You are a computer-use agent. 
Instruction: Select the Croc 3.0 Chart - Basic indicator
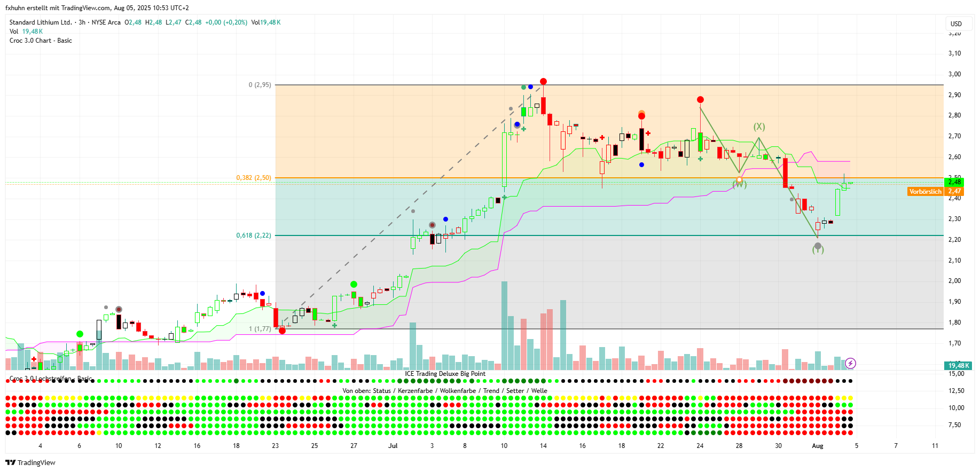41,41
